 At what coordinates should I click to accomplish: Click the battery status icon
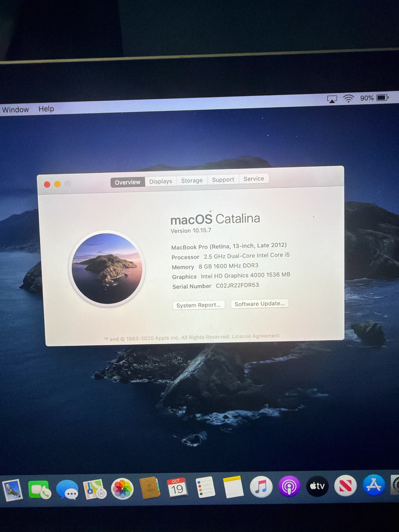(x=382, y=98)
